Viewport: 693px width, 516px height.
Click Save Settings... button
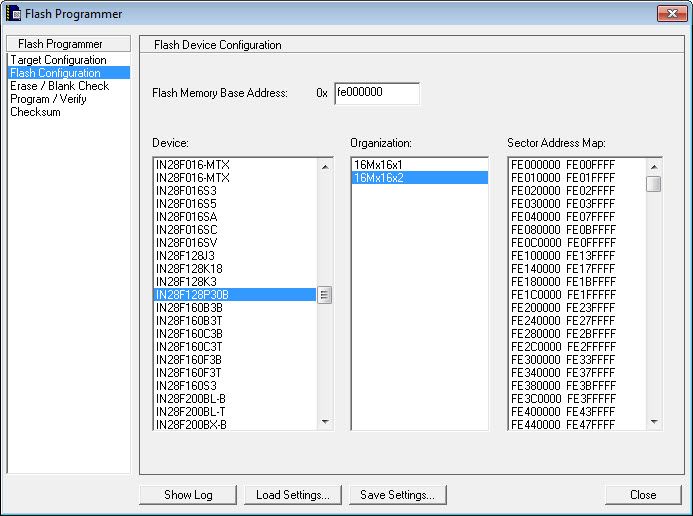pos(397,495)
